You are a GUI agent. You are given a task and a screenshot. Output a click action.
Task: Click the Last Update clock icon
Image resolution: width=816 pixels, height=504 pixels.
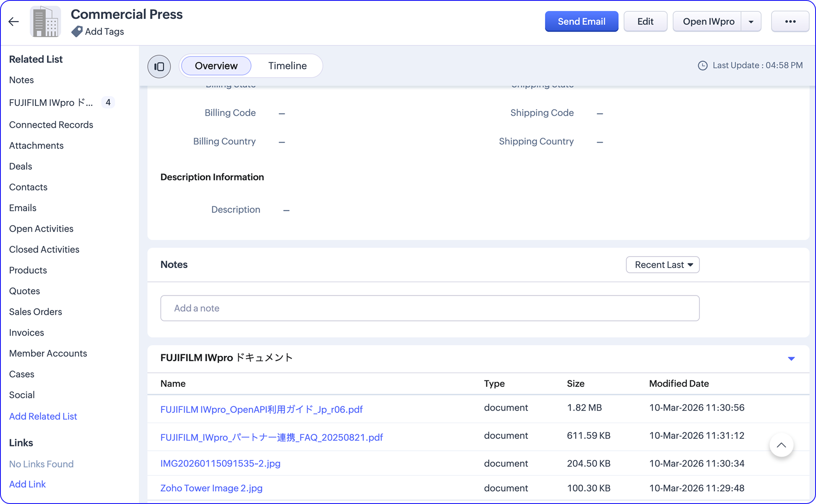(x=703, y=66)
